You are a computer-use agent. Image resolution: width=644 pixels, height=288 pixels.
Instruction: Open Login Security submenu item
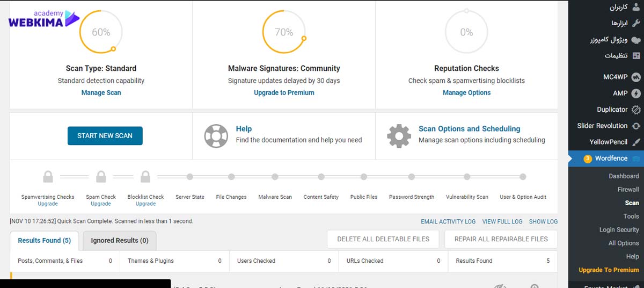619,229
